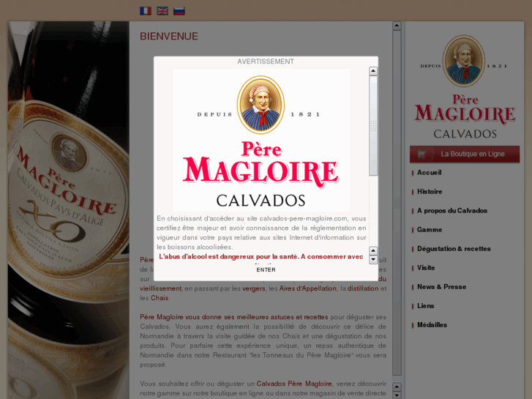
Task: Click the XO bottle photo
Action: pyautogui.click(x=69, y=210)
